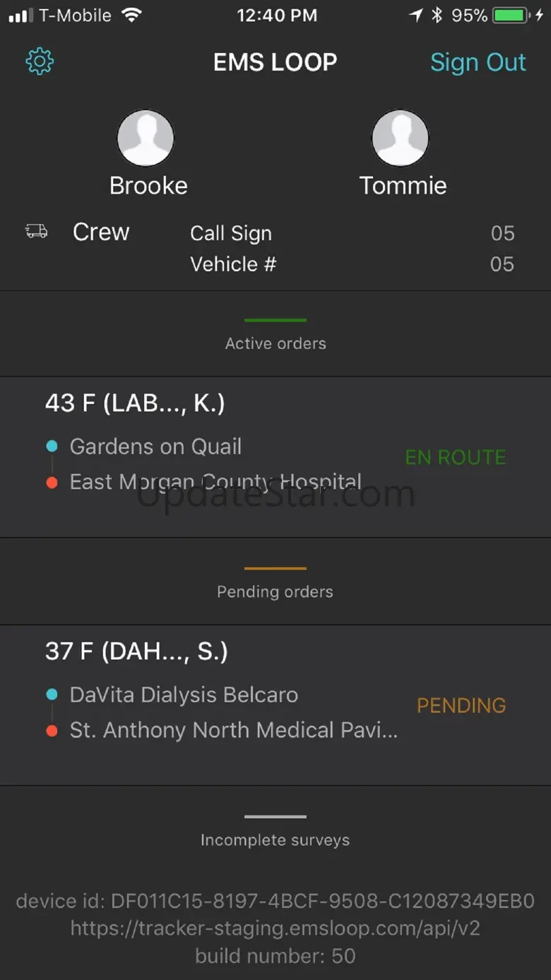Tap the PENDING status label
Image resolution: width=551 pixels, height=980 pixels.
pos(461,705)
